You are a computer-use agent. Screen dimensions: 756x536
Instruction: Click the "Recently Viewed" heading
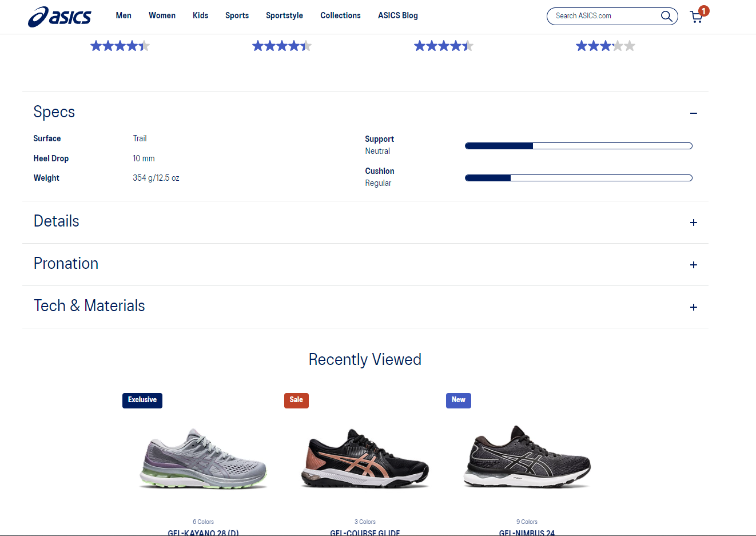coord(365,359)
